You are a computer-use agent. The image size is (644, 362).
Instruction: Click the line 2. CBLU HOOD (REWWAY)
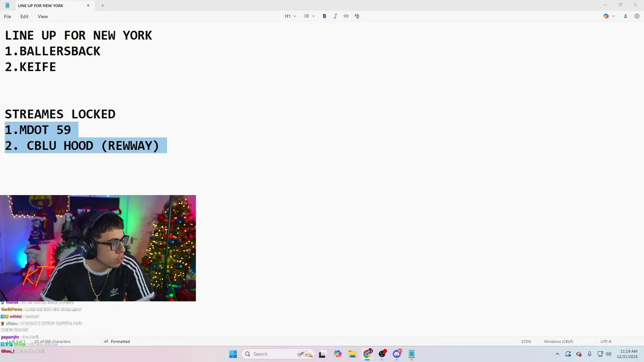tap(82, 145)
